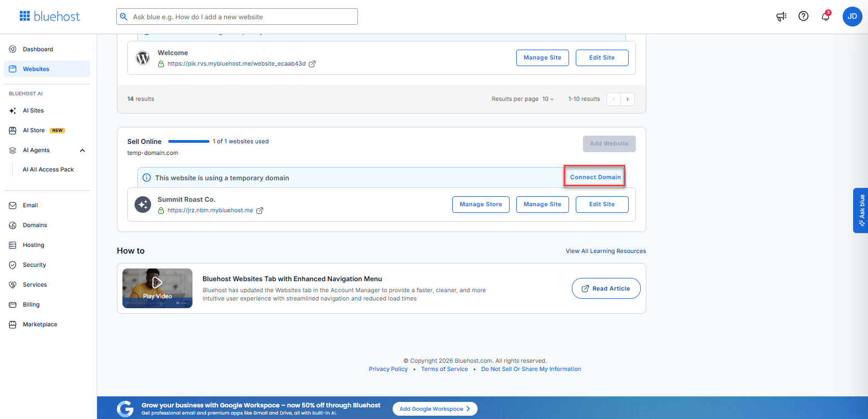This screenshot has height=419, width=868.
Task: Click the AI Store icon
Action: 13,131
